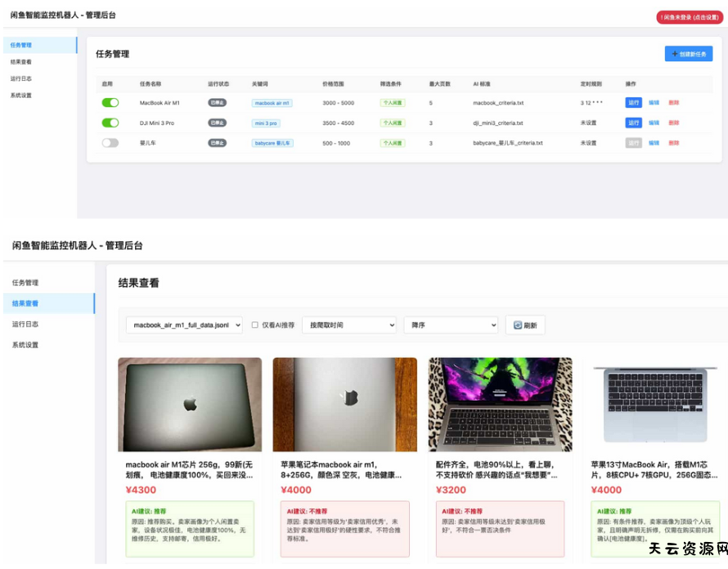Run the MacBook Air M1 task

click(x=635, y=103)
